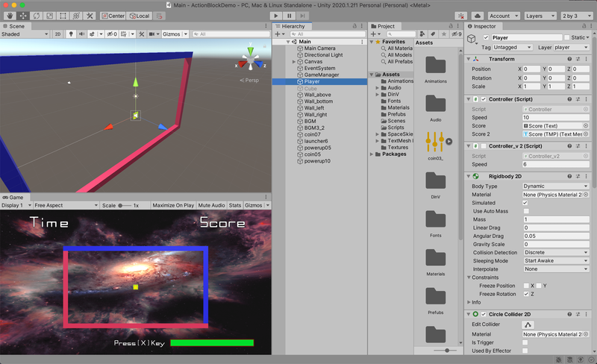Collapse the Transform component section

468,60
